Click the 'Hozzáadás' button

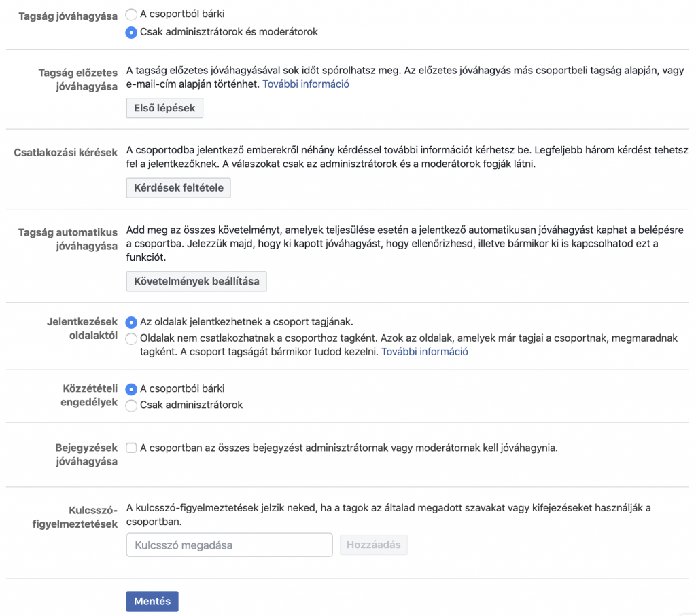tap(373, 545)
